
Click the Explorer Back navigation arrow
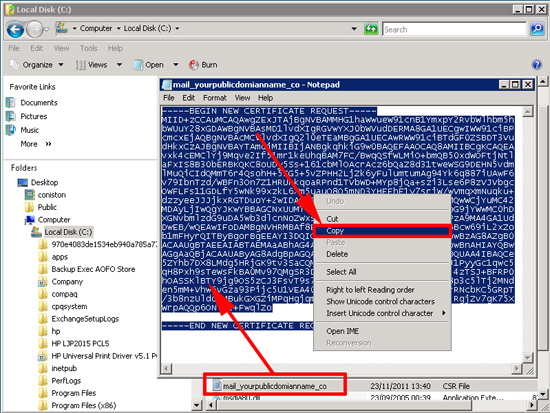15,29
